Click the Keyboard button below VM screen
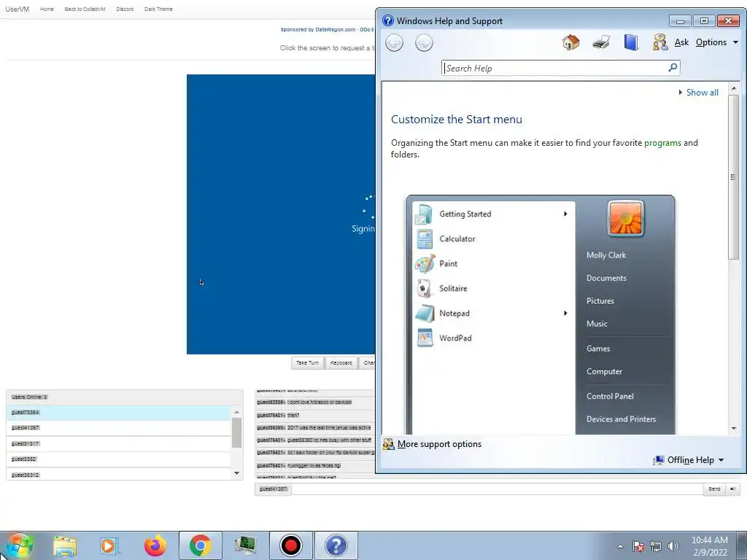The height and width of the screenshot is (560, 747). (341, 363)
